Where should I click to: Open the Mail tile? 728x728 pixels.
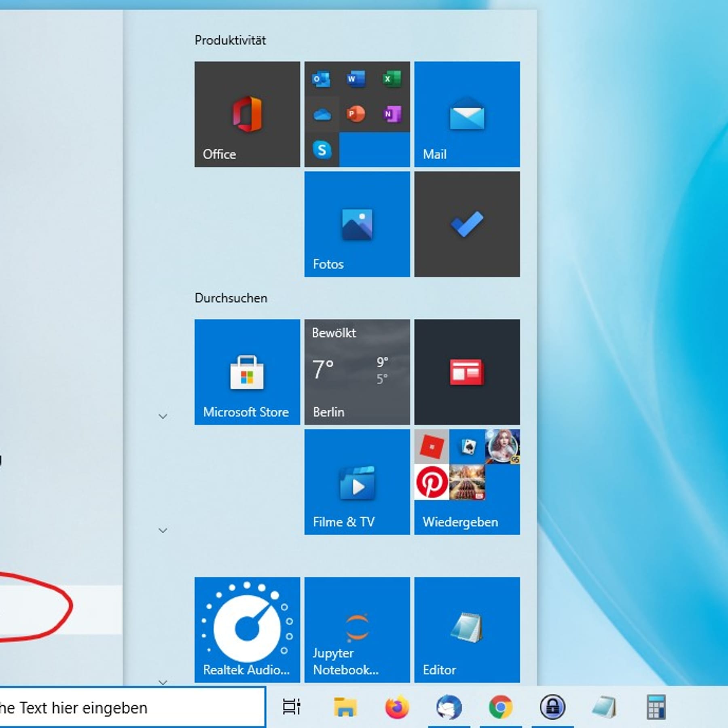pyautogui.click(x=467, y=114)
